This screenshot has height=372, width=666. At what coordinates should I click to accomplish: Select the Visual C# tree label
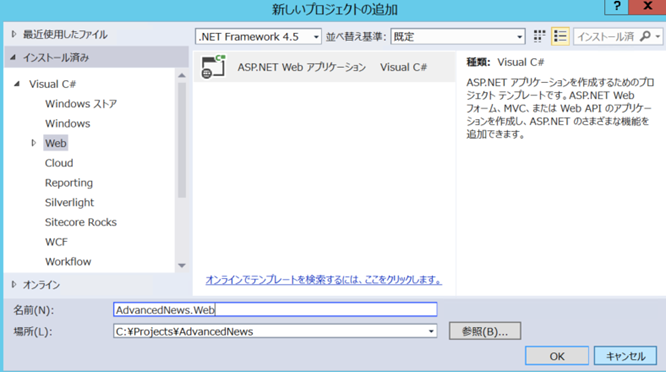coord(52,84)
